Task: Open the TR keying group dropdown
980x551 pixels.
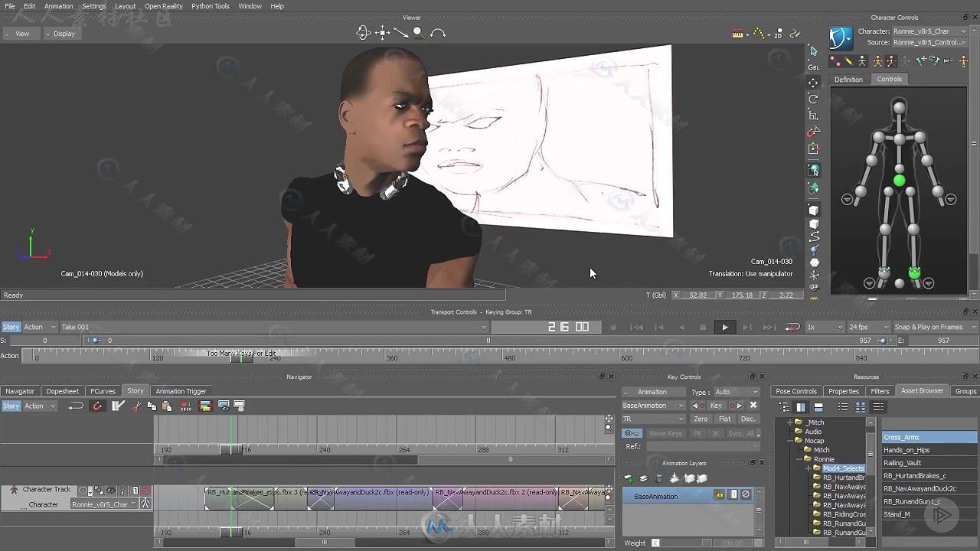Action: point(654,419)
